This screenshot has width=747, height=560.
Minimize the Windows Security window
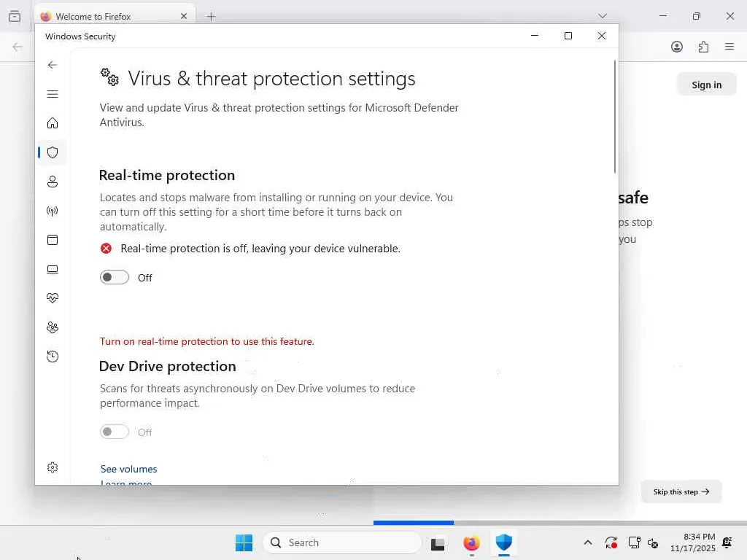coord(535,36)
